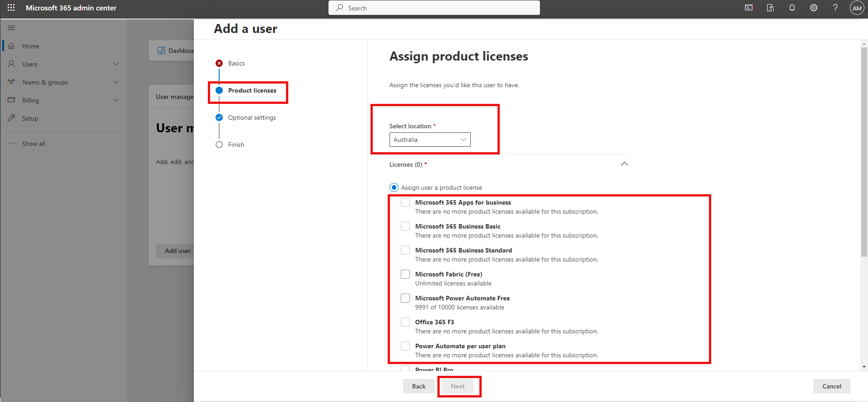Viewport: 868px width, 402px height.
Task: Click the scrollbar up arrow
Action: coord(864,44)
